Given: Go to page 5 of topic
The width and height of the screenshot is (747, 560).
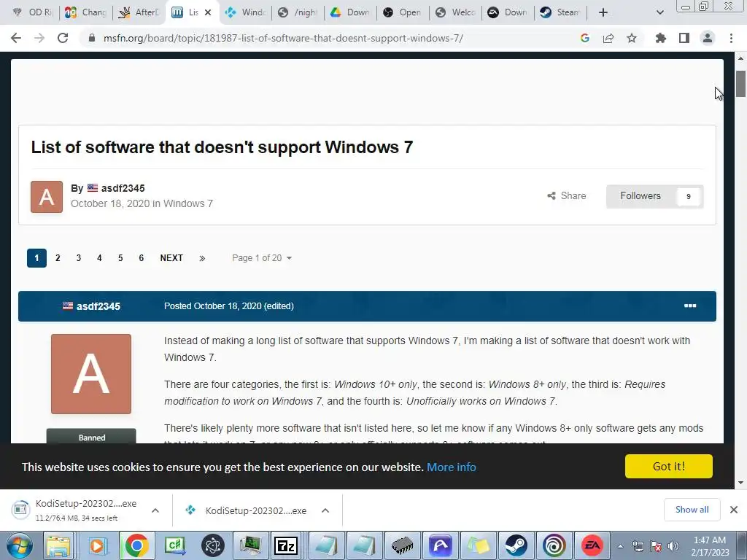Looking at the screenshot, I should pos(120,258).
